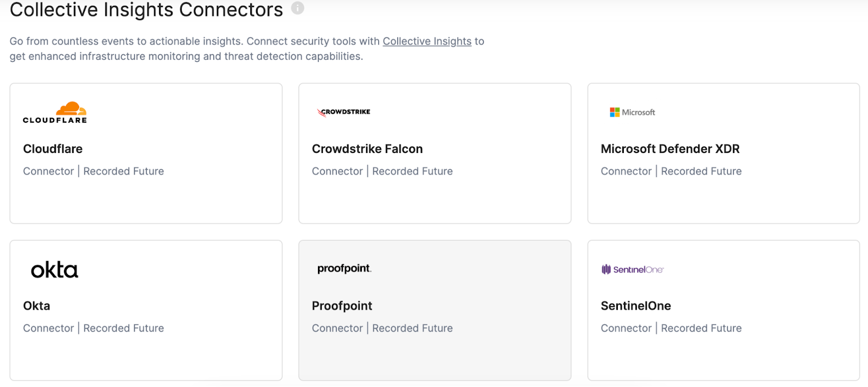868x387 pixels.
Task: Click the Crowdstrike Falcon card's Connector subtitle
Action: click(337, 171)
